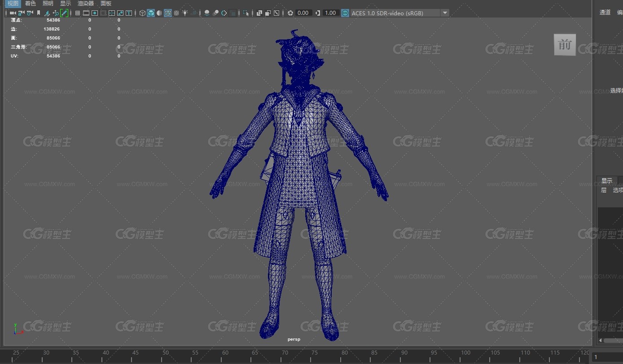Image resolution: width=623 pixels, height=364 pixels.
Task: Toggle use default material icon
Action: pyautogui.click(x=159, y=13)
